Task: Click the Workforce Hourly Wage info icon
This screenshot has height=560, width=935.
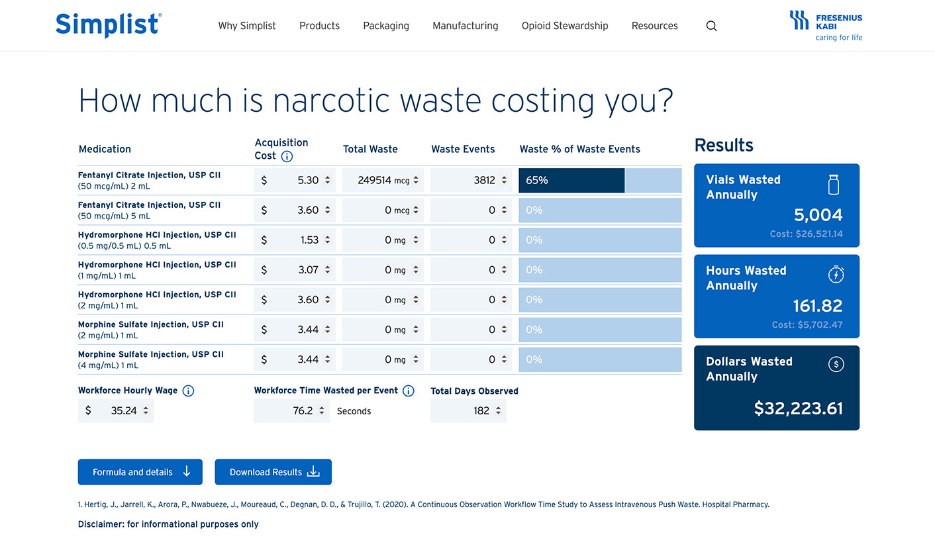Action: pyautogui.click(x=188, y=391)
